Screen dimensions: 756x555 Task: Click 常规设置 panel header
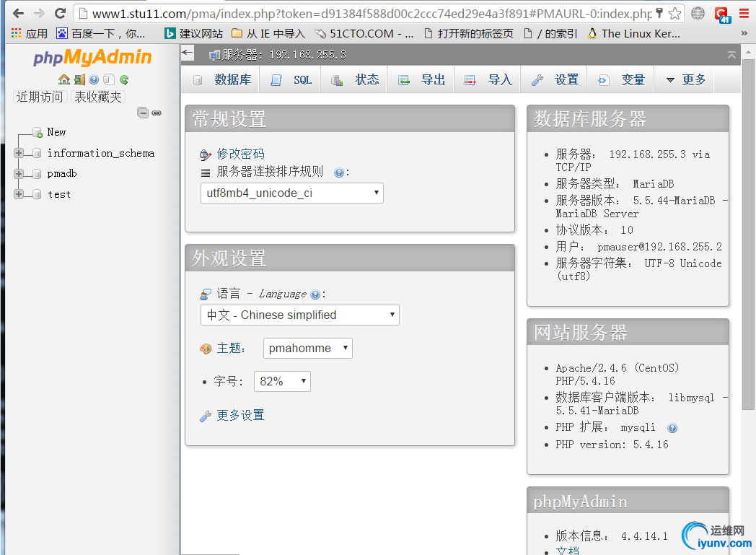[350, 119]
